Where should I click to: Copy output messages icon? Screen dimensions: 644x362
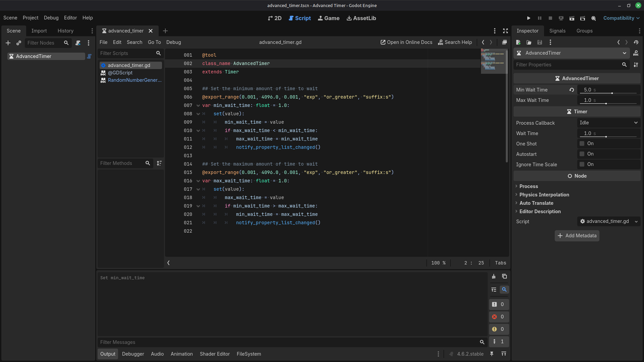click(504, 276)
